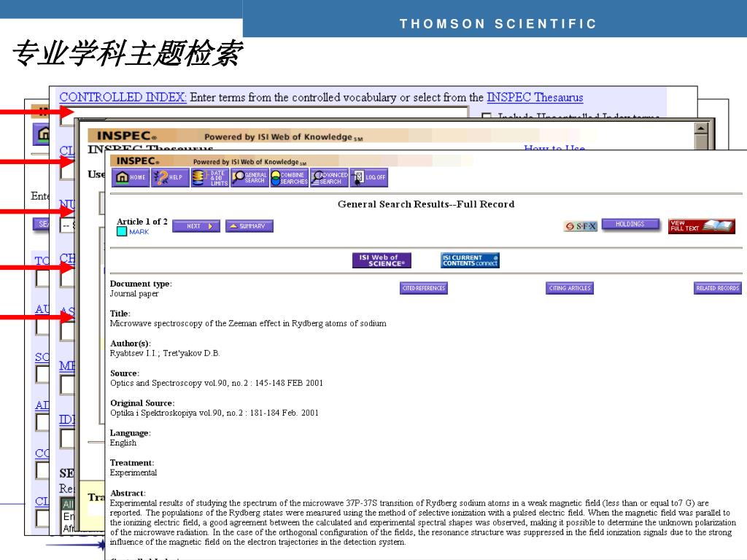Open CONTROLLED INDEX link in search form
The height and width of the screenshot is (560, 747).
coord(123,97)
